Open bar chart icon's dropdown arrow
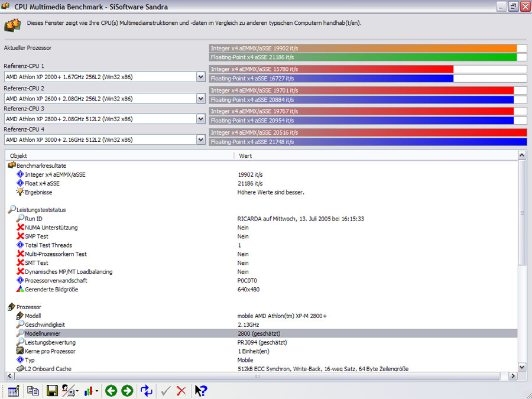The width and height of the screenshot is (532, 399). point(97,391)
